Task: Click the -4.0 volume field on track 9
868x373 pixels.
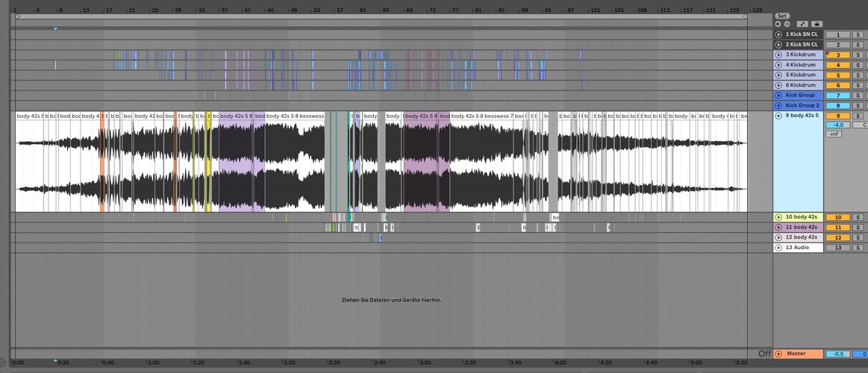Action: coord(837,125)
